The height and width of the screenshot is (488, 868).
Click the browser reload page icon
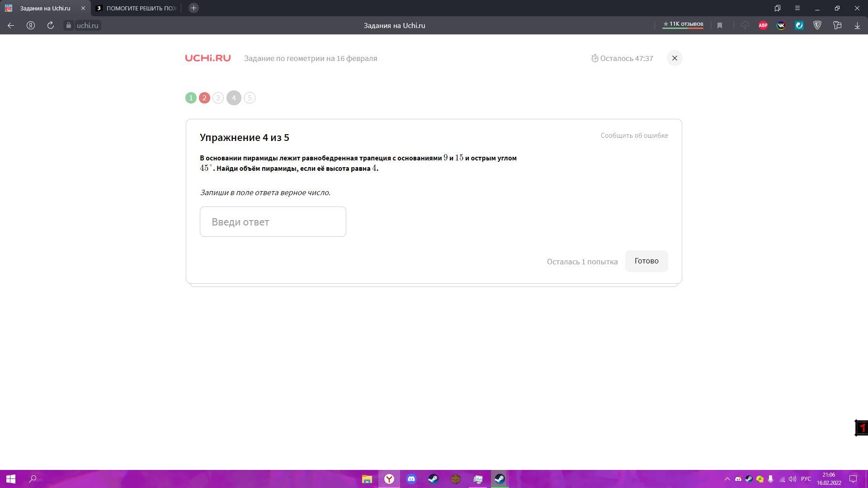51,26
